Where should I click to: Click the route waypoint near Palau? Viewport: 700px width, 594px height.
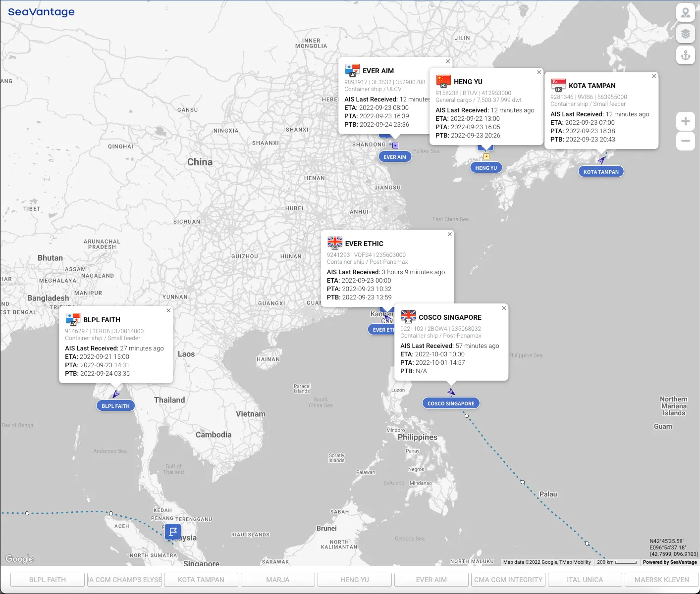(523, 482)
